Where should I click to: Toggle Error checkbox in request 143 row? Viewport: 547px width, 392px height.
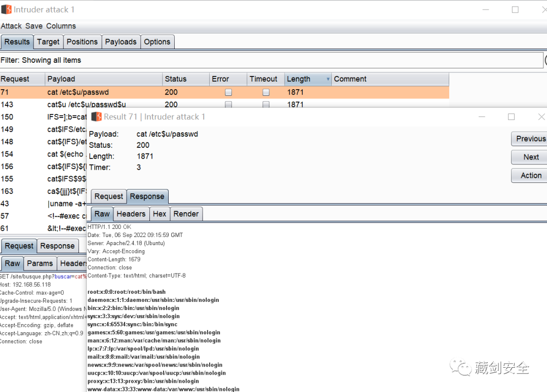click(228, 104)
